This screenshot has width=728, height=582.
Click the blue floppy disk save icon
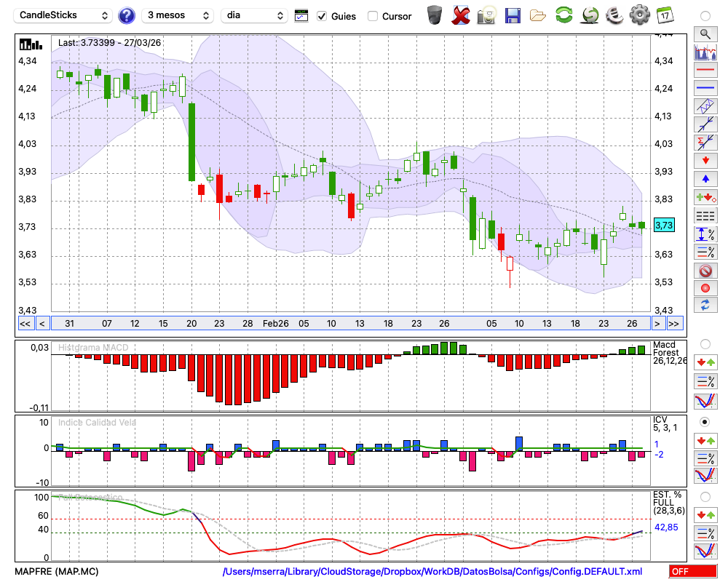pyautogui.click(x=513, y=15)
